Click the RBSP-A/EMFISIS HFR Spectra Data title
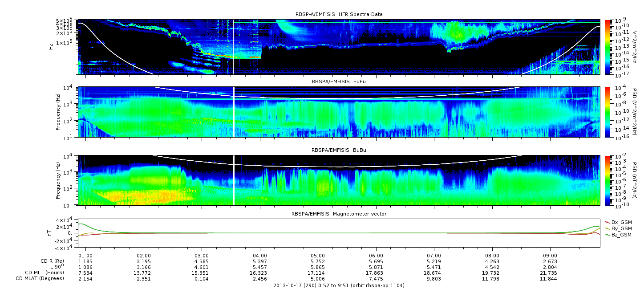644x293 pixels. (339, 14)
